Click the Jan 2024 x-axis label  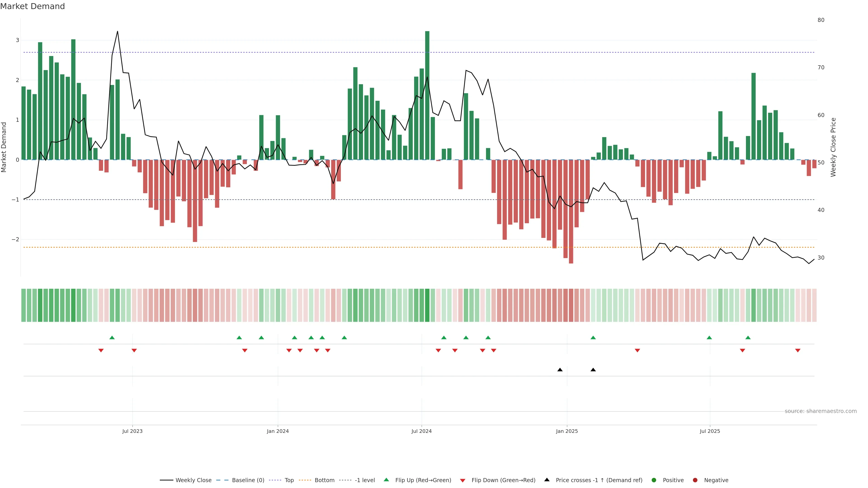[278, 431]
